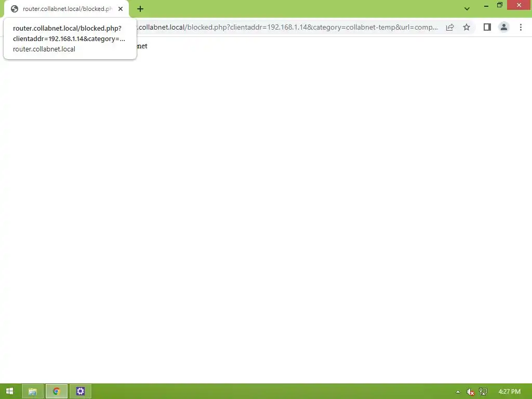Minimize the Chrome window
The width and height of the screenshot is (532, 399).
(486, 5)
